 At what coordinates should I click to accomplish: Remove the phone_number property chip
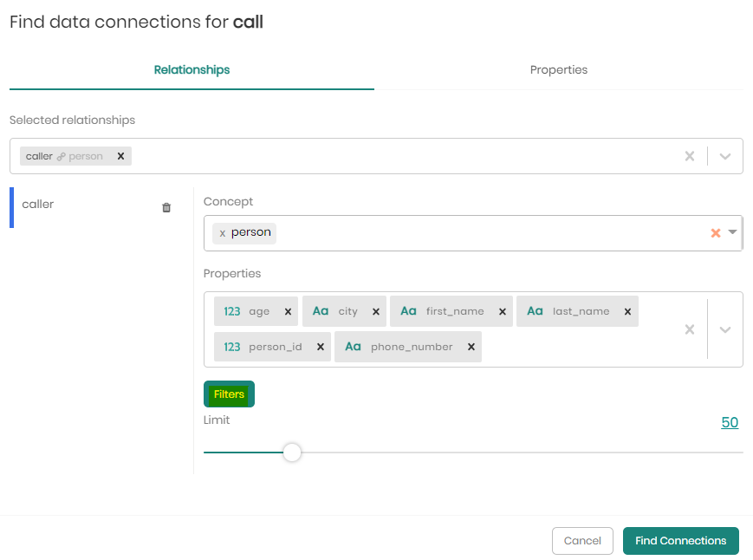[x=471, y=347]
